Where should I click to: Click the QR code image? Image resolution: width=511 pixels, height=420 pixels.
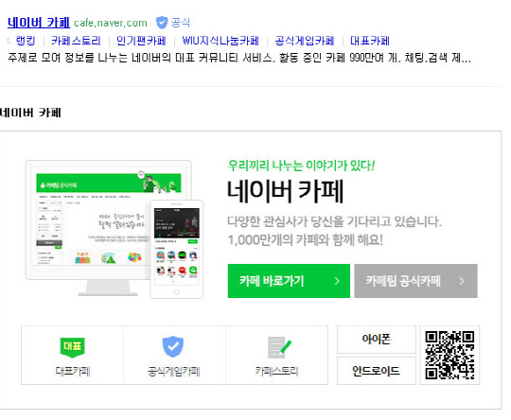(449, 355)
